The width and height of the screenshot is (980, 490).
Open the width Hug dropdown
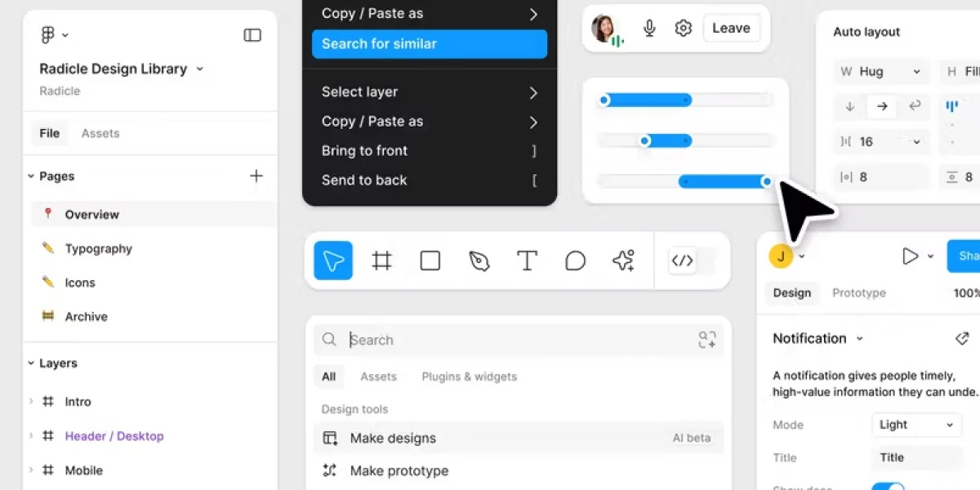[x=881, y=72]
